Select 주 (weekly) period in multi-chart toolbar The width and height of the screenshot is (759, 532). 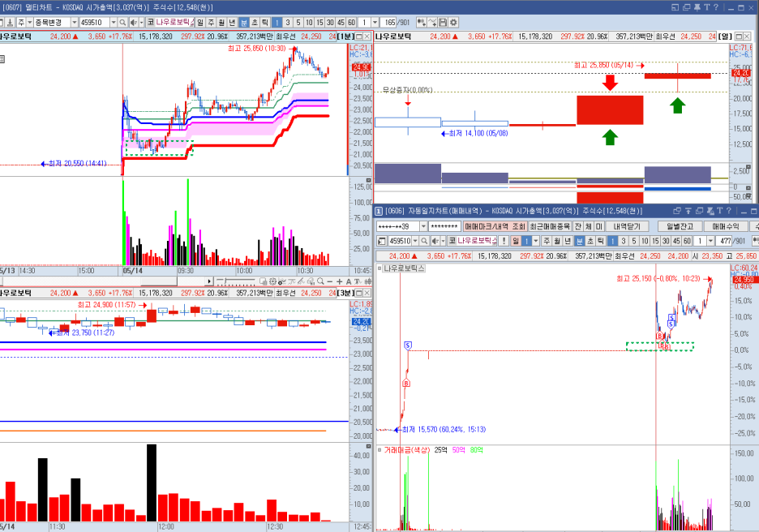[211, 22]
